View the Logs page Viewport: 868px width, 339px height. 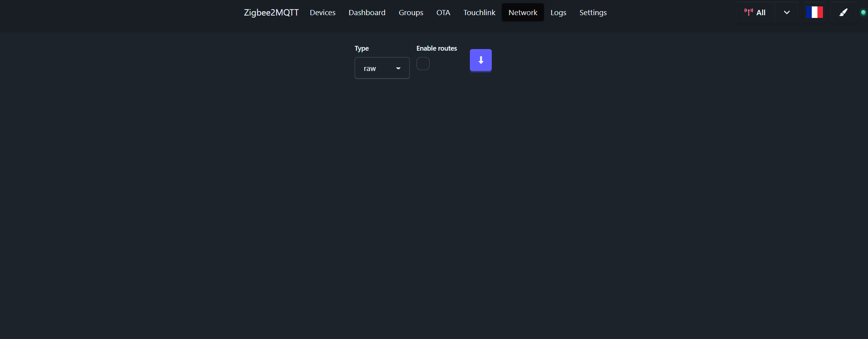(x=558, y=12)
